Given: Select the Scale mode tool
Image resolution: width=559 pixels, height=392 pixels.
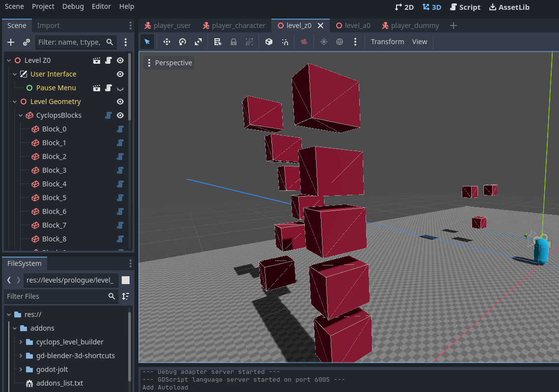Looking at the screenshot, I should point(198,42).
